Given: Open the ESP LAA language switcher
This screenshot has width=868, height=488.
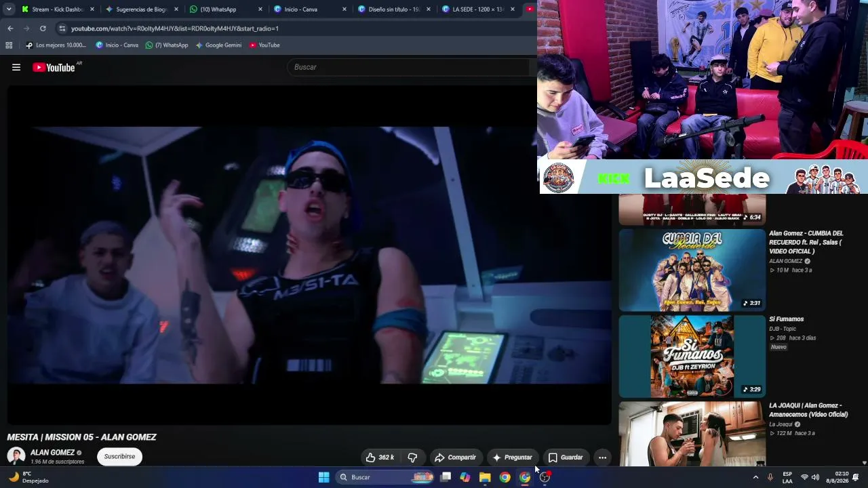Looking at the screenshot, I should [787, 477].
